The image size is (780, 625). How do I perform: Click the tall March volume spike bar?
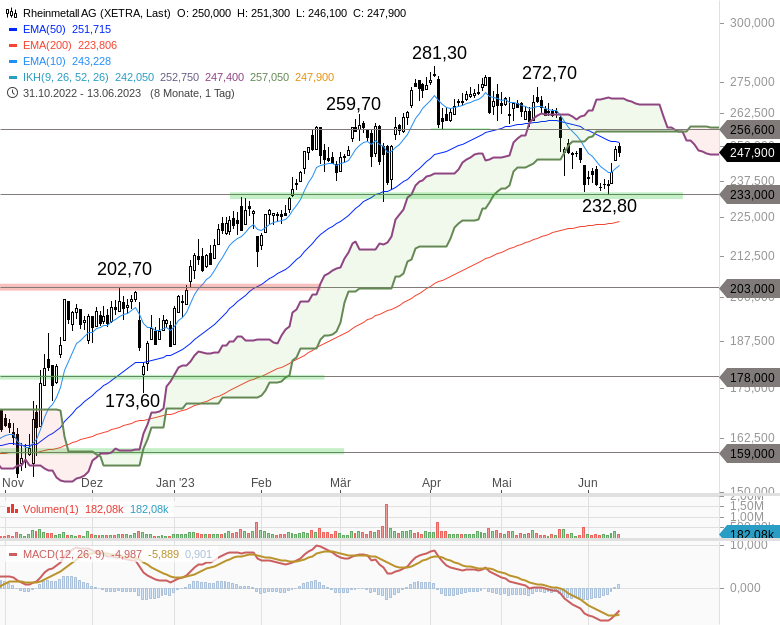[x=386, y=521]
